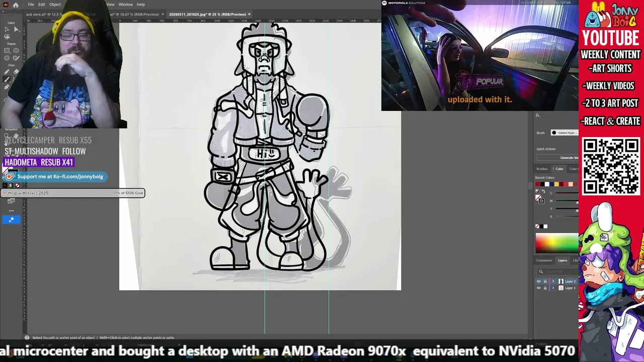The height and width of the screenshot is (362, 644).
Task: Swap fill and stroke in Color panel
Action: pos(543,191)
